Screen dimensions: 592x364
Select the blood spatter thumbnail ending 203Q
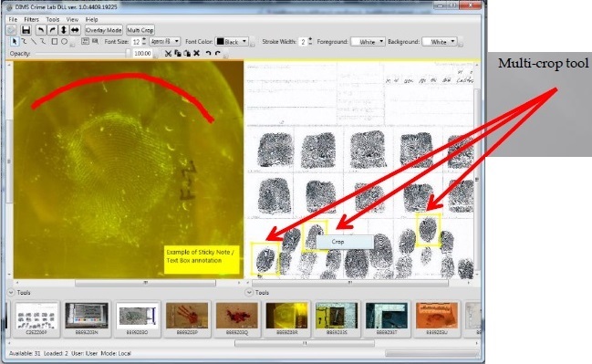pyautogui.click(x=237, y=318)
